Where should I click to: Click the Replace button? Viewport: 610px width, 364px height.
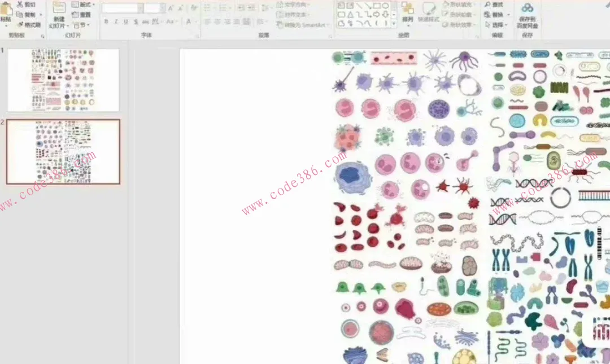pos(497,15)
